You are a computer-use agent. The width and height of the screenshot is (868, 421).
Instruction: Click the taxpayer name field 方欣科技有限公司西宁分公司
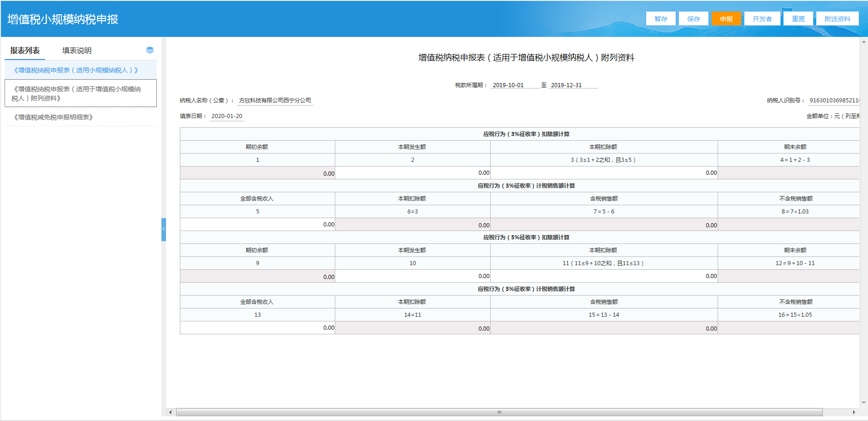(275, 100)
